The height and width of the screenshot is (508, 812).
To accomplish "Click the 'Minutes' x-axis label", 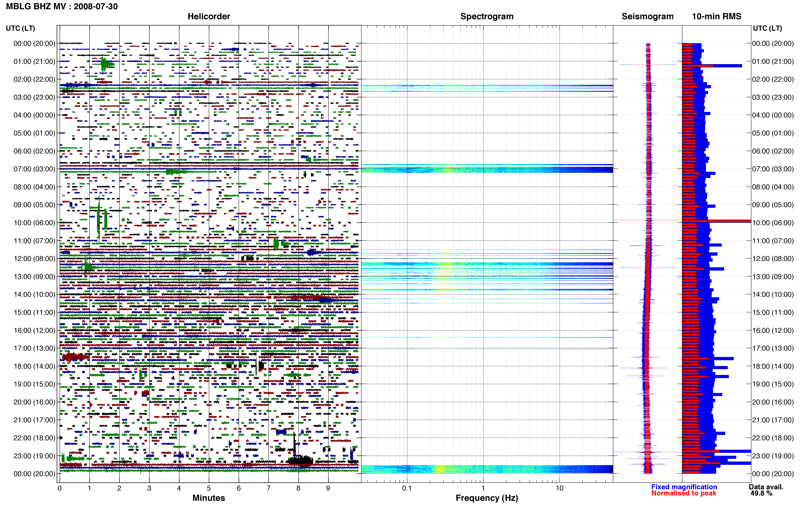I will pos(209,498).
